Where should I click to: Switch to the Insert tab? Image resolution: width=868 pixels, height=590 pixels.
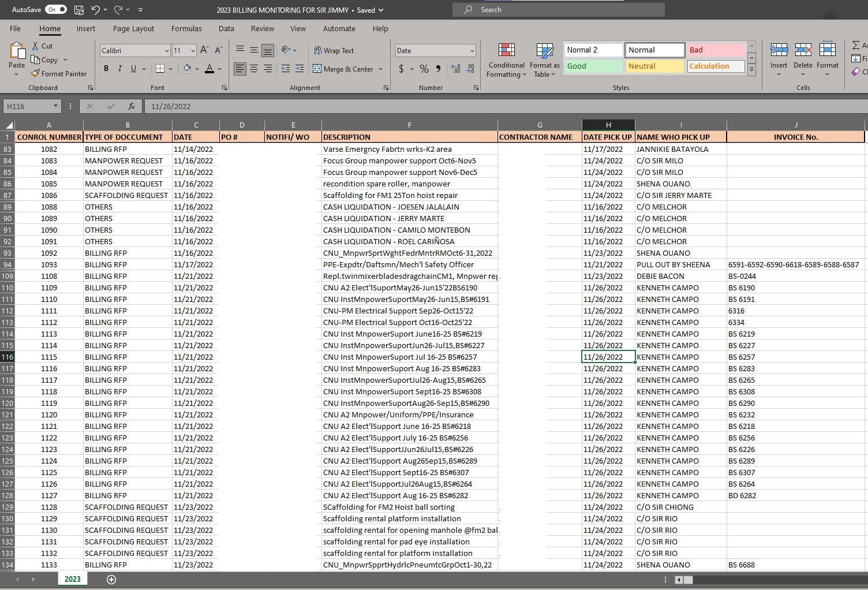click(86, 28)
